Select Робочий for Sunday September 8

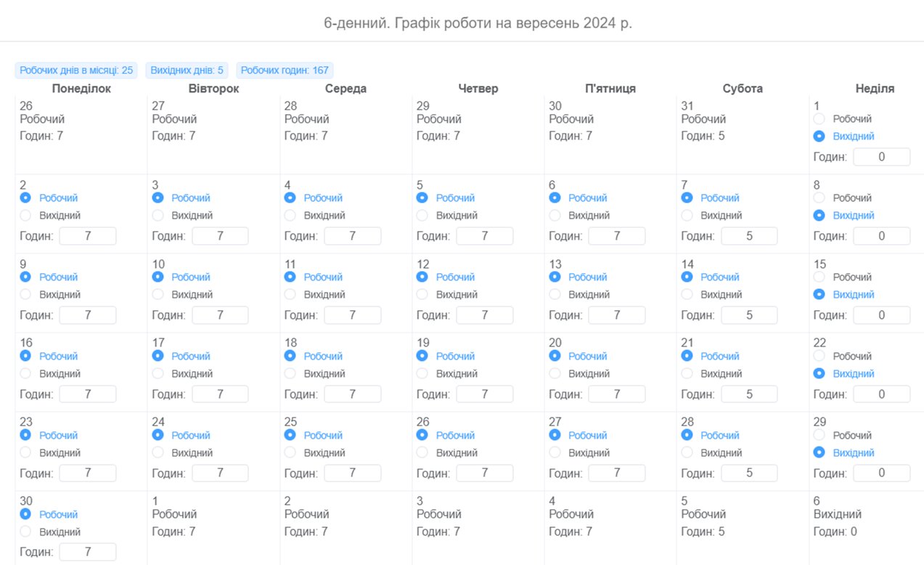coord(819,198)
